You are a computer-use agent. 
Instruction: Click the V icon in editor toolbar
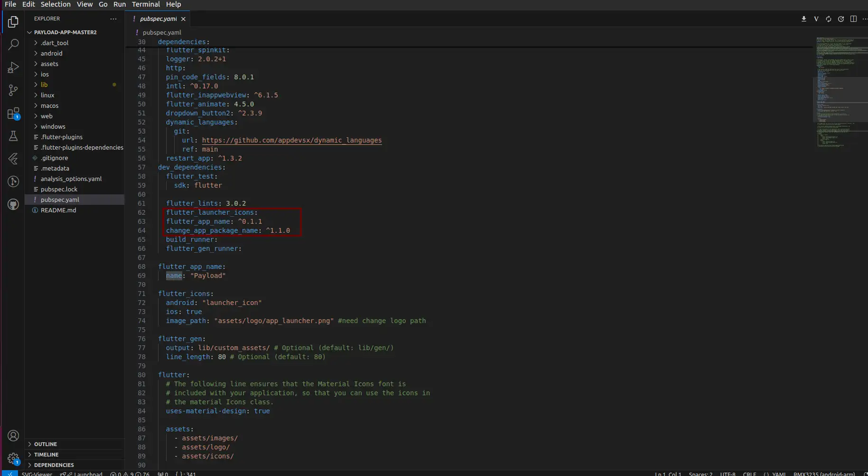[x=816, y=19]
